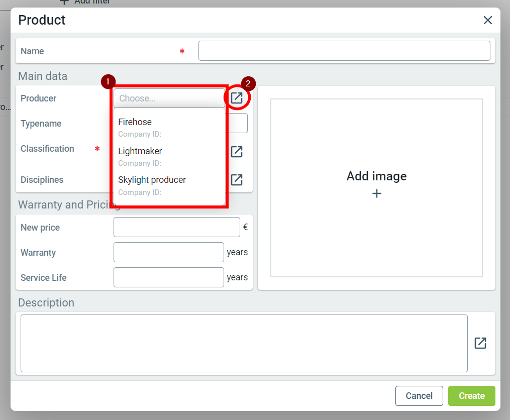Viewport: 510px width, 420px height.
Task: Open the Producer Choose... dropdown
Action: click(169, 98)
